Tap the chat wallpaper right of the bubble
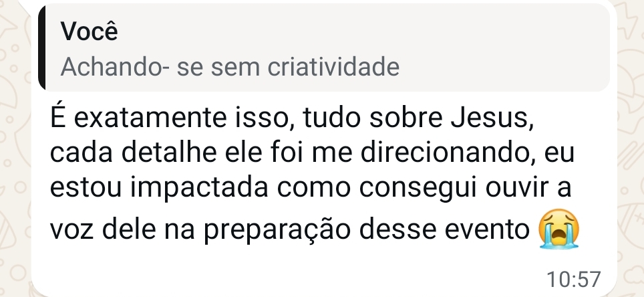Screen dimensions: 644x297 pos(631,165)
